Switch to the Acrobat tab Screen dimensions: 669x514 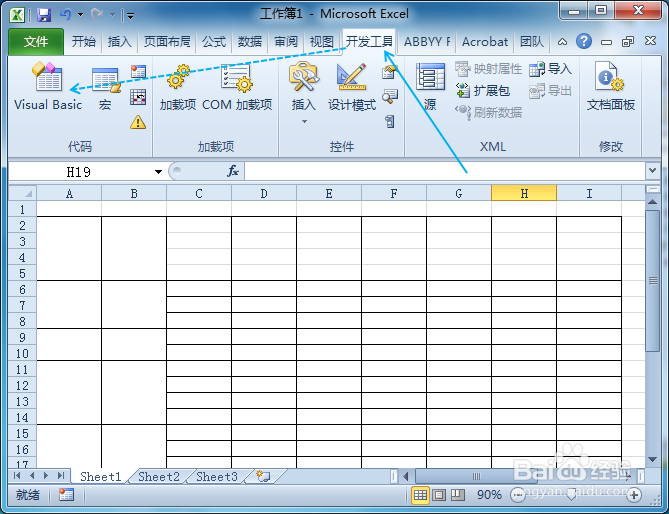(x=485, y=41)
